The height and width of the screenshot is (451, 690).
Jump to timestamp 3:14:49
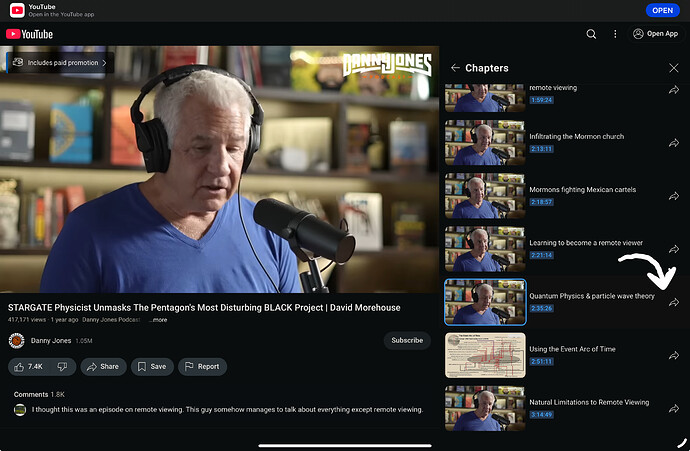(x=541, y=414)
